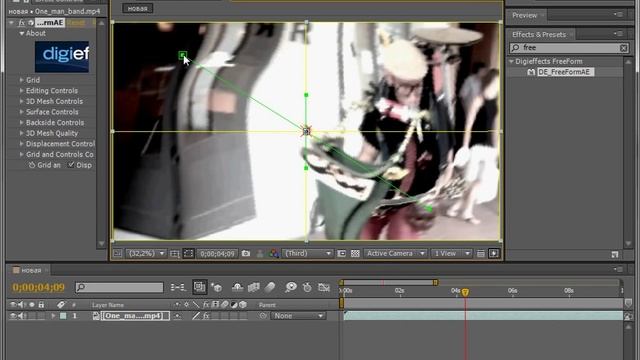Toggle Fast Previews rectangle icon
This screenshot has width=640, height=360.
[494, 253]
